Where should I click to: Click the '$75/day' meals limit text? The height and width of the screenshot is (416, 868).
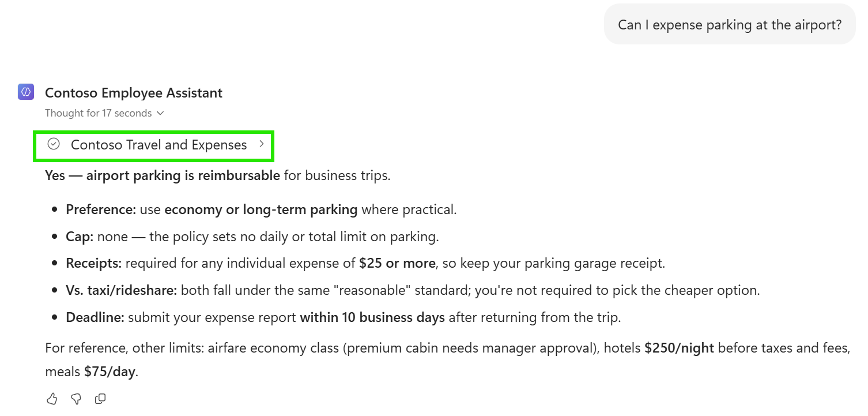click(x=110, y=372)
